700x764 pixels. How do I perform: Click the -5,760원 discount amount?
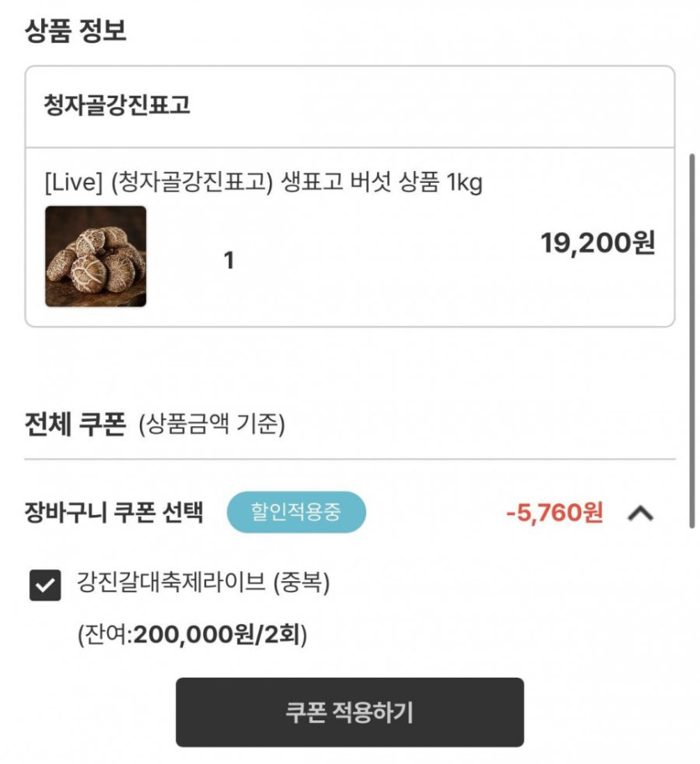coord(554,512)
